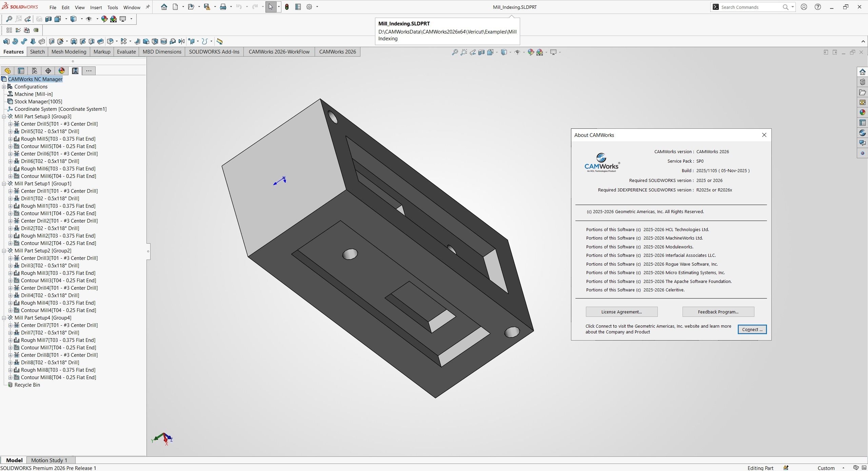Expand the Configurations tree node

tap(4, 86)
